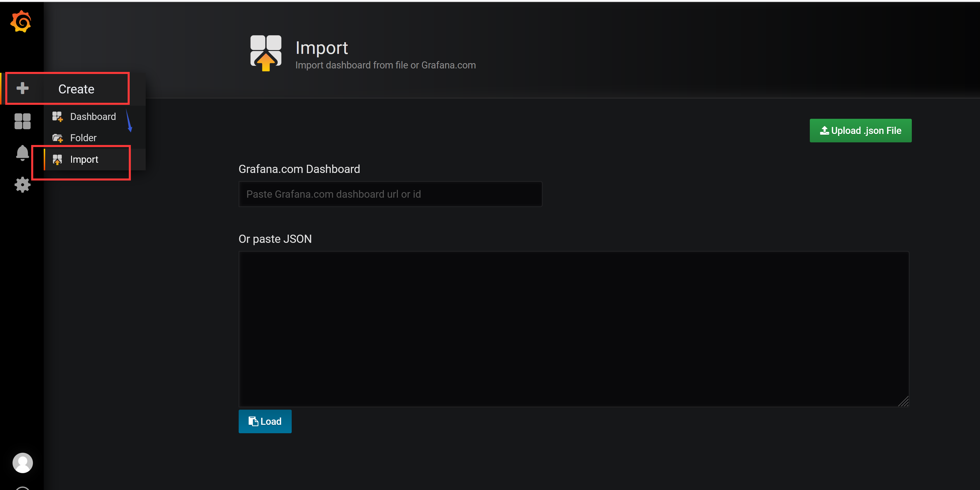Choose Dashboard from the Create menu
Screen dimensions: 980x490
point(93,117)
